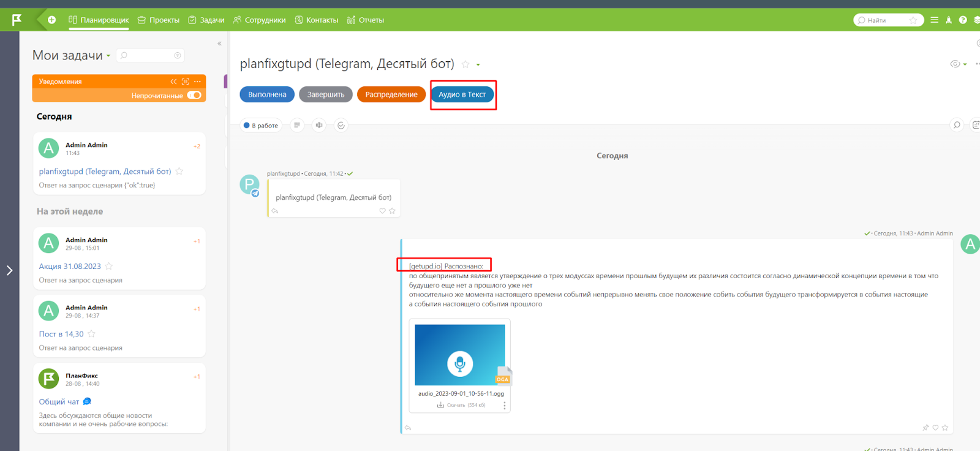
Task: Click Admin Admin avatar beside comment
Action: 970,244
